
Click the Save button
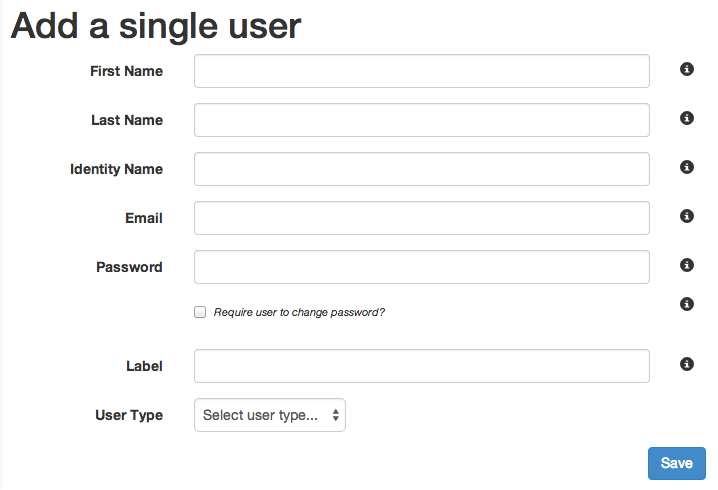pos(677,463)
